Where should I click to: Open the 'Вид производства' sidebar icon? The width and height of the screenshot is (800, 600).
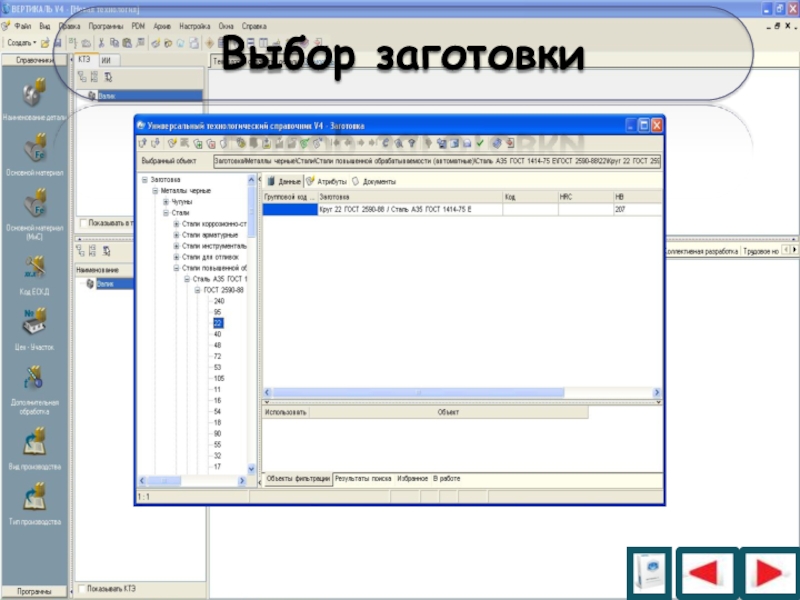tap(33, 441)
